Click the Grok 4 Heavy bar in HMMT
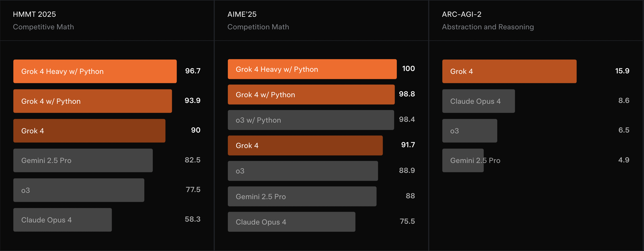This screenshot has height=251, width=644. (x=95, y=71)
